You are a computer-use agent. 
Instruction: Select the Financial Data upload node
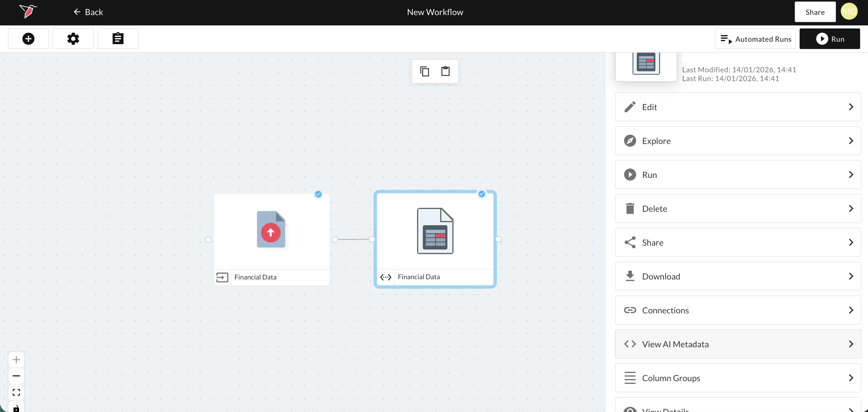(x=271, y=232)
